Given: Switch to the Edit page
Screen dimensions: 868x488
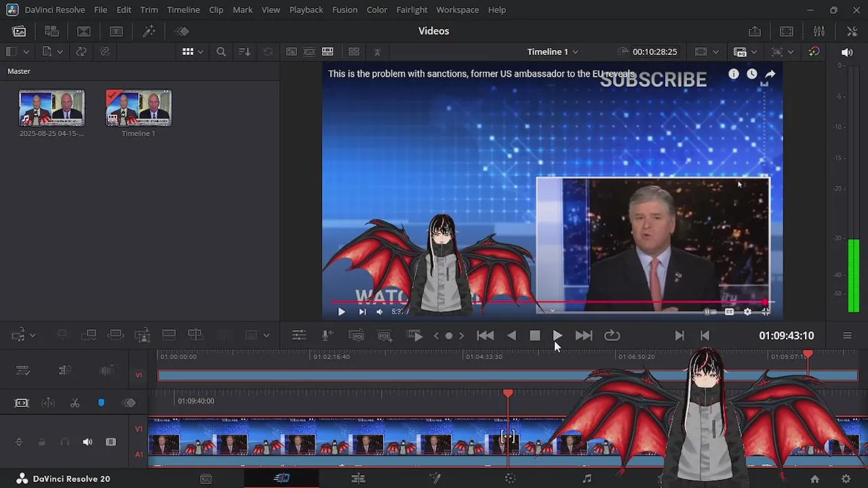Looking at the screenshot, I should click(x=358, y=479).
